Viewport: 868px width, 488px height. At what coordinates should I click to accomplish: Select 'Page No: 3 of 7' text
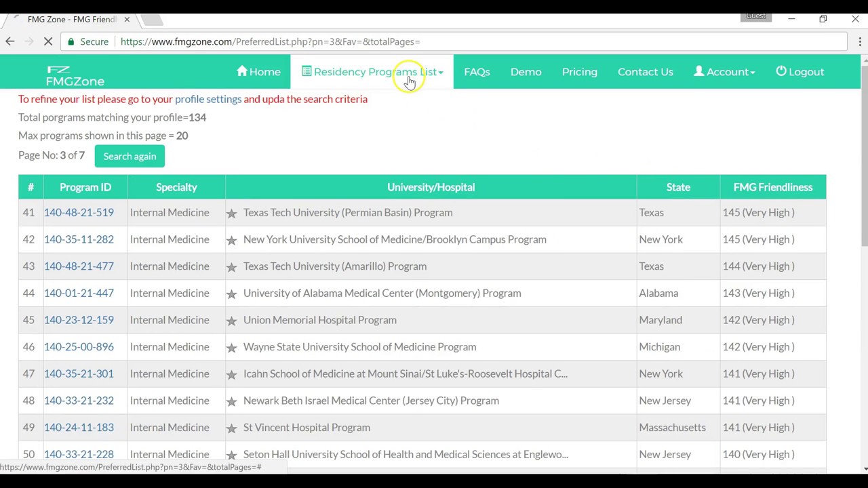[52, 155]
